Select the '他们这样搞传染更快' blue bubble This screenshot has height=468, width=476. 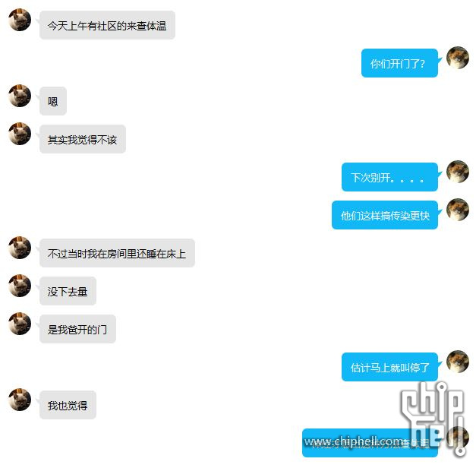pyautogui.click(x=385, y=215)
